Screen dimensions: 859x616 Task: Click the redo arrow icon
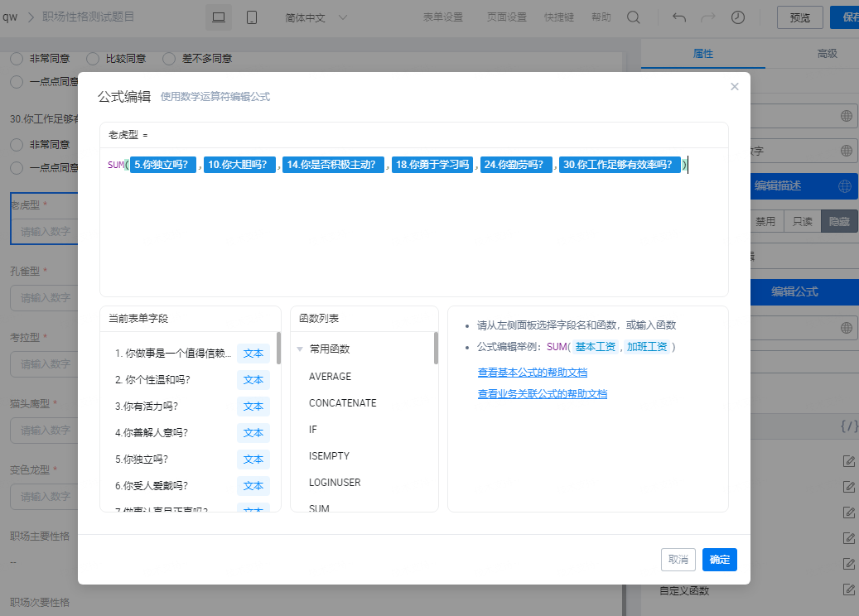[x=708, y=17]
